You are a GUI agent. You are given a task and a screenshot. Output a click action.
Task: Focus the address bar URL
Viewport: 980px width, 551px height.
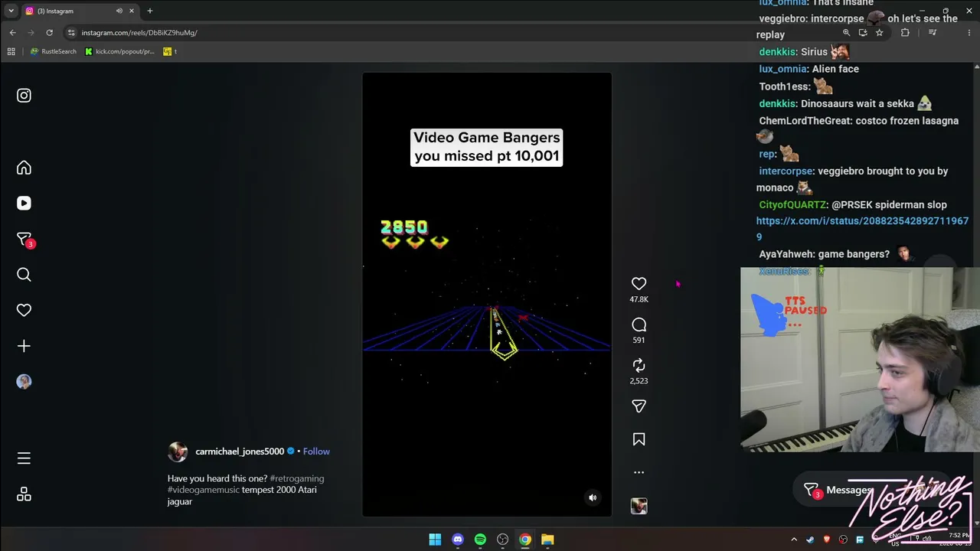click(139, 33)
